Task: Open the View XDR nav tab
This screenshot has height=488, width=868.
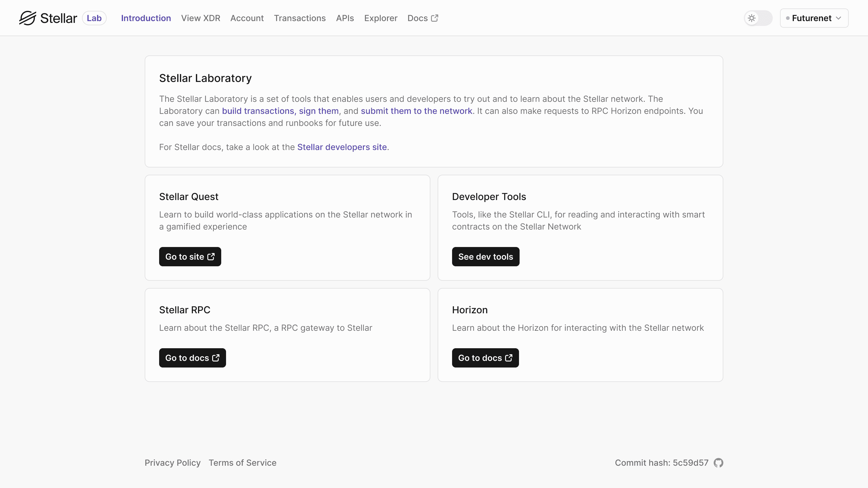Action: pyautogui.click(x=200, y=18)
